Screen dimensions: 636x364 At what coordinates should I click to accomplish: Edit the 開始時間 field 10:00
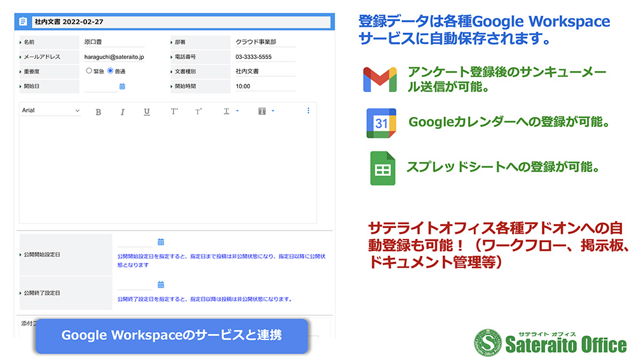(265, 86)
